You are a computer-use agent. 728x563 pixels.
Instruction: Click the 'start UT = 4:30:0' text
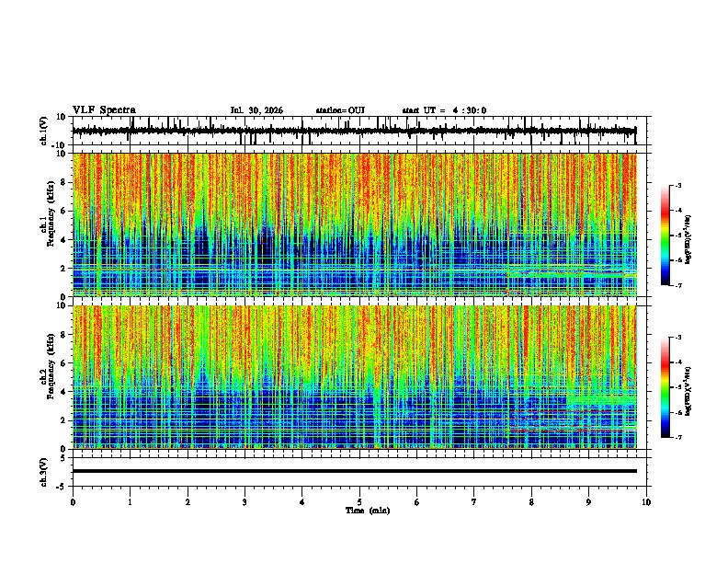[x=444, y=110]
